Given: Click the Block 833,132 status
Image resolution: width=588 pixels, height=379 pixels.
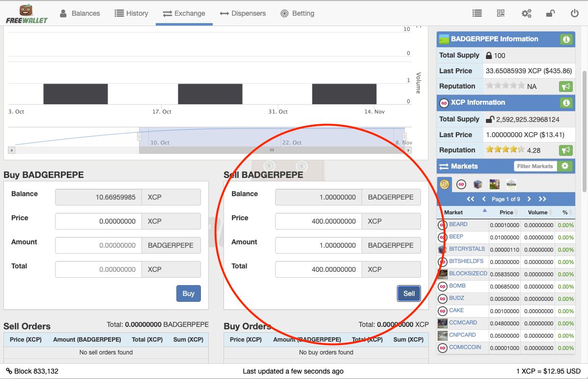Looking at the screenshot, I should pos(32,371).
